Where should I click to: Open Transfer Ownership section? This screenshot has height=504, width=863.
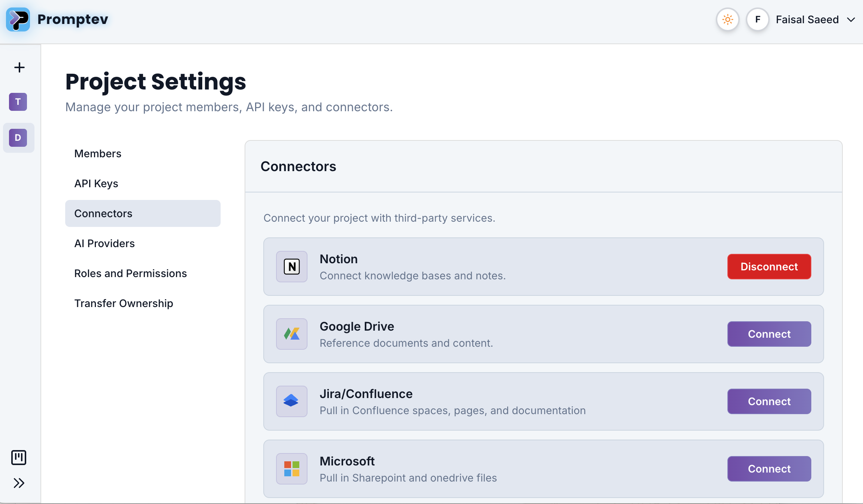click(x=124, y=303)
